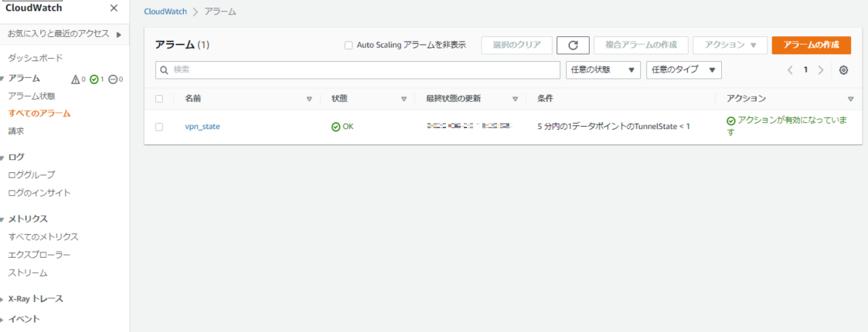Click the アクションが有効になっています text
Viewport: 868px width, 332px height.
pos(787,127)
